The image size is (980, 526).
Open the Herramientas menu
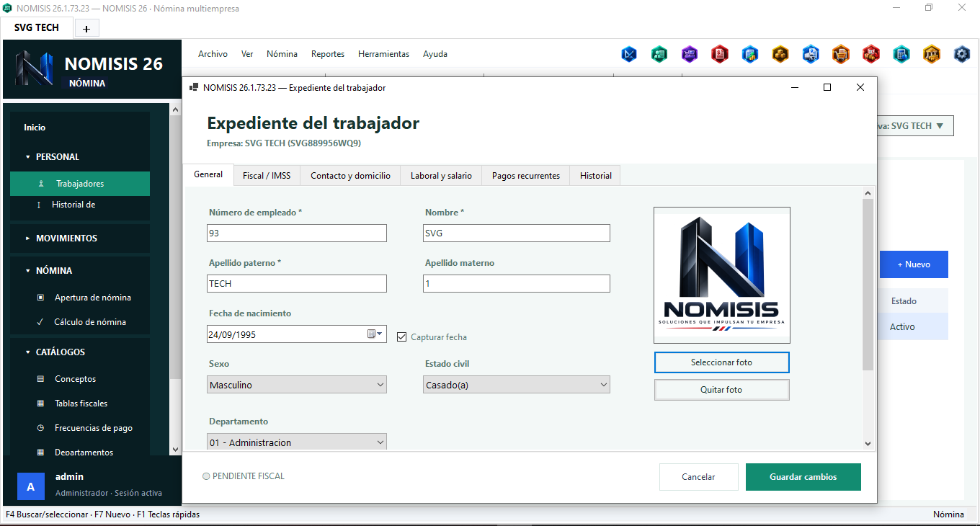coord(383,54)
